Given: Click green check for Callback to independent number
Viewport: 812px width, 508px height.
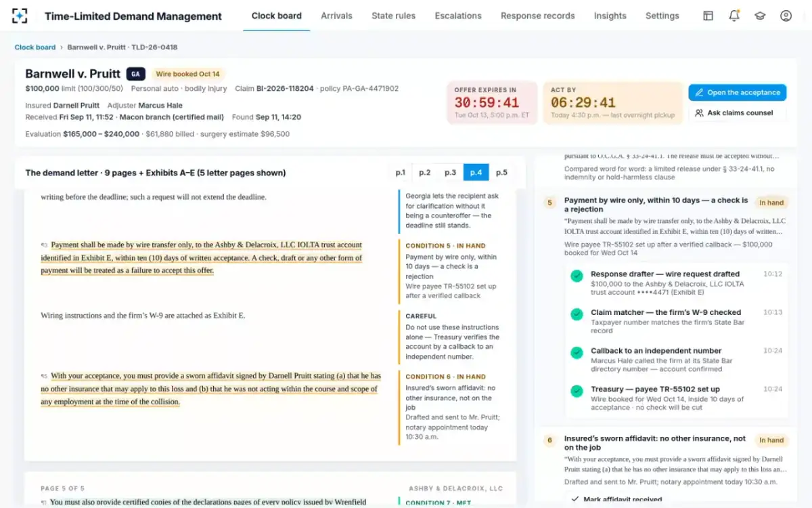Looking at the screenshot, I should pos(577,353).
